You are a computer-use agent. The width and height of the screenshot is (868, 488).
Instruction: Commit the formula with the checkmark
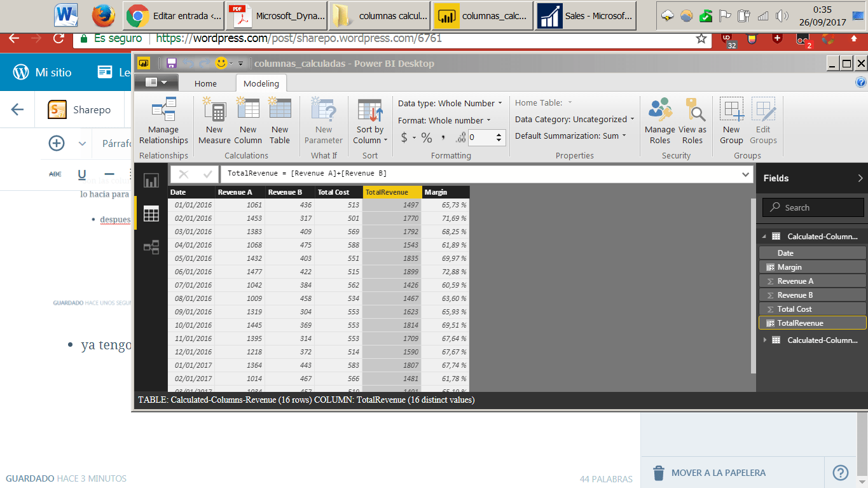click(x=207, y=174)
